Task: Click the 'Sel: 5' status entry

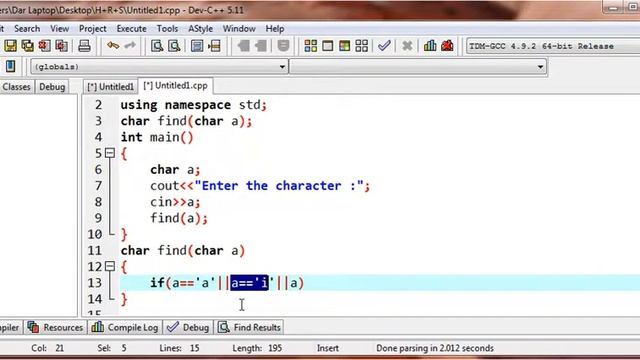Action: [x=112, y=348]
